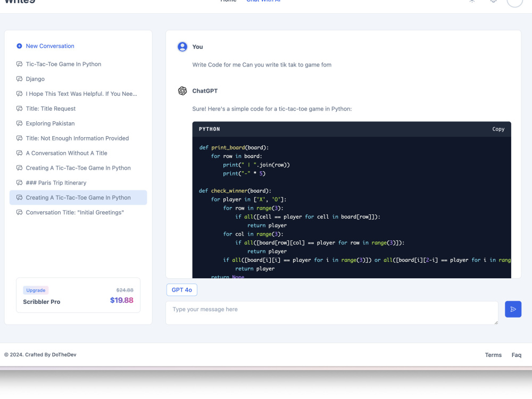Click the blue 'You' user avatar icon
Viewport: 532px width, 399px height.
coord(182,46)
